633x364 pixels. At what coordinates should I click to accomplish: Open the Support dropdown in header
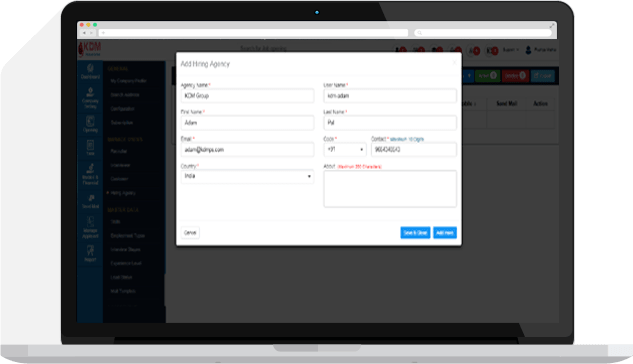511,50
